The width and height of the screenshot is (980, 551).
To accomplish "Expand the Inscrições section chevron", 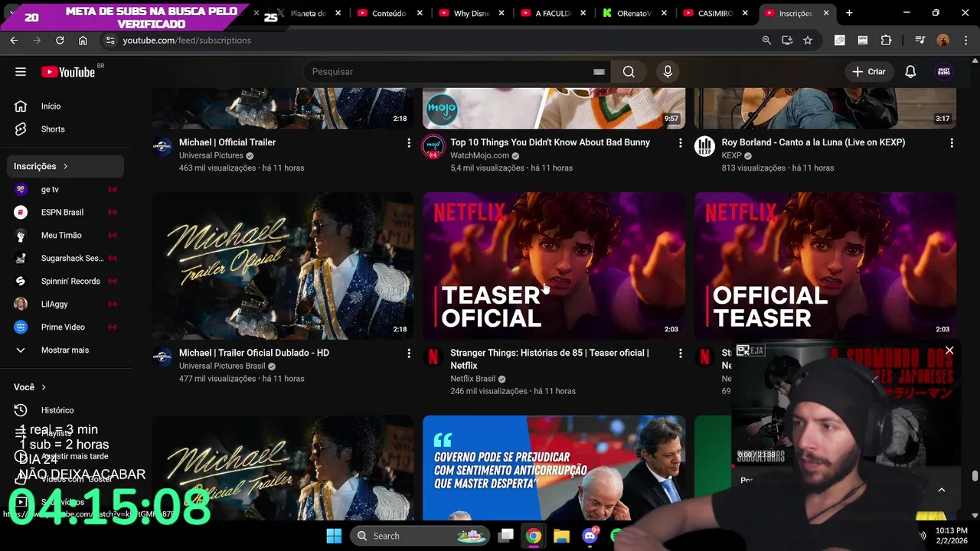I will pyautogui.click(x=65, y=166).
